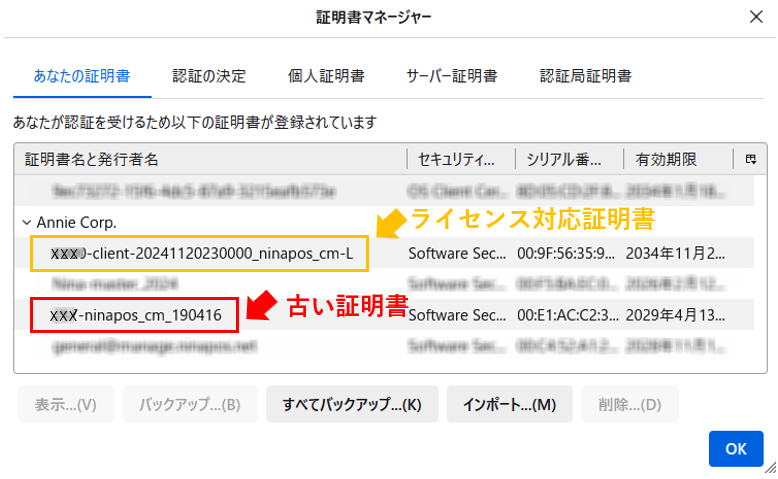Sort by the 有効期限 column header
778x479 pixels.
pyautogui.click(x=675, y=160)
